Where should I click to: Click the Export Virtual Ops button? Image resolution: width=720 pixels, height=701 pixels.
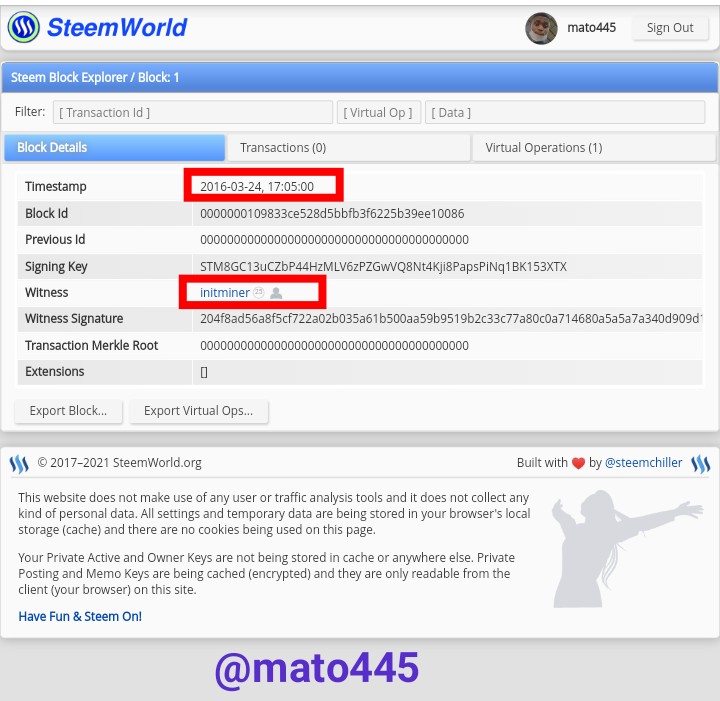pos(198,411)
